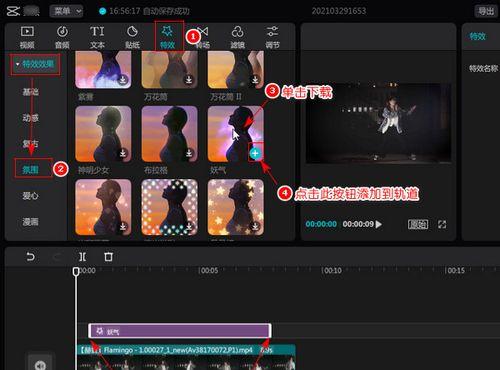Click the 导出 export button

pyautogui.click(x=486, y=11)
